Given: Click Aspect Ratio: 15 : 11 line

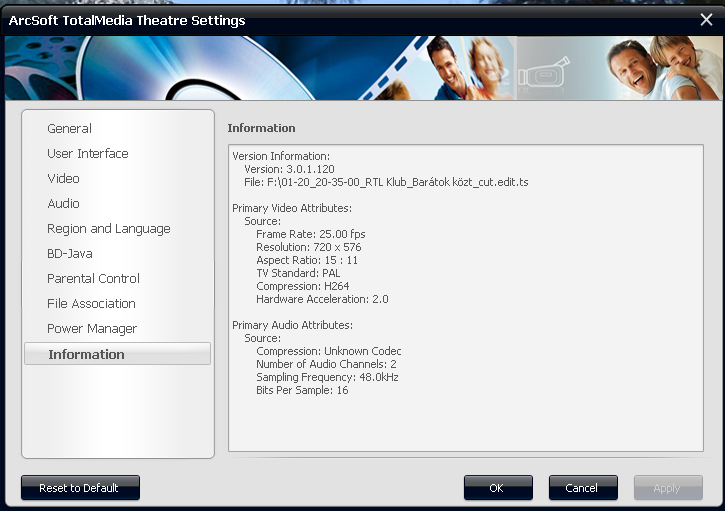Looking at the screenshot, I should (x=307, y=260).
